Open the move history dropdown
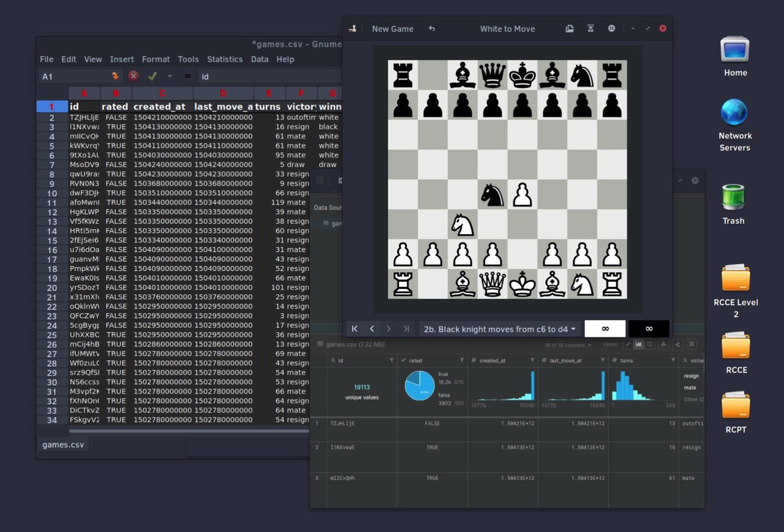The image size is (784, 532). coord(500,329)
